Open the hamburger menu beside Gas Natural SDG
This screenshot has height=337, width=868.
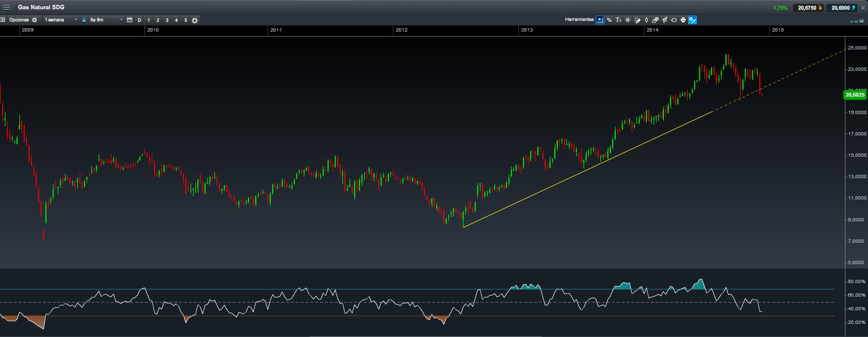[x=7, y=7]
